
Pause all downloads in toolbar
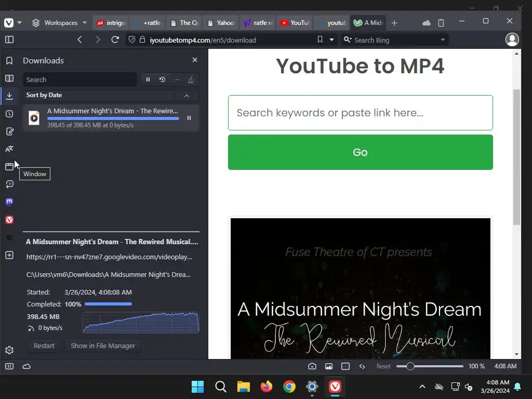click(x=148, y=79)
